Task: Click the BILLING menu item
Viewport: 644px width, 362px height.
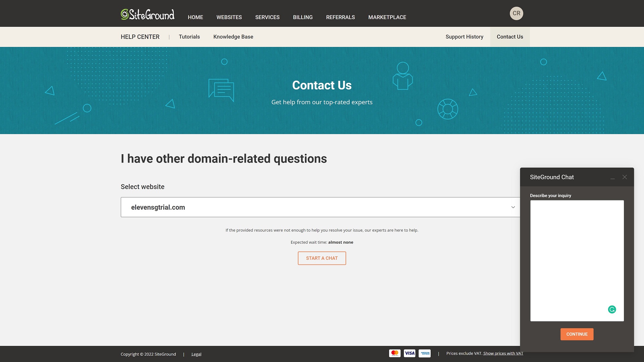Action: [303, 17]
